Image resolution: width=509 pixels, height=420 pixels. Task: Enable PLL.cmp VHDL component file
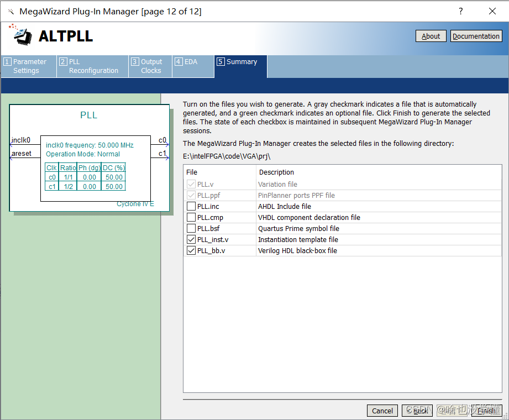pos(191,218)
